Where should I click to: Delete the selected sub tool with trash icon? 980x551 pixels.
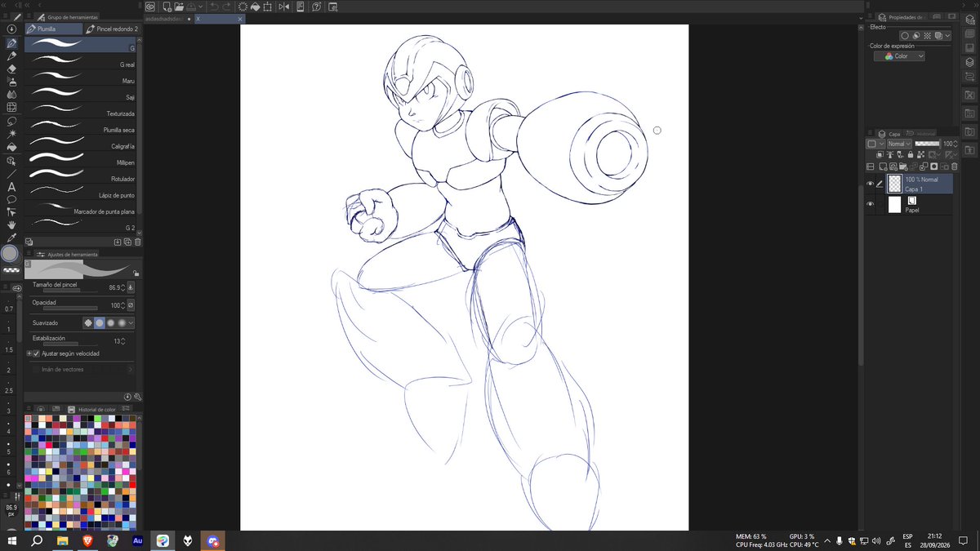(x=137, y=242)
